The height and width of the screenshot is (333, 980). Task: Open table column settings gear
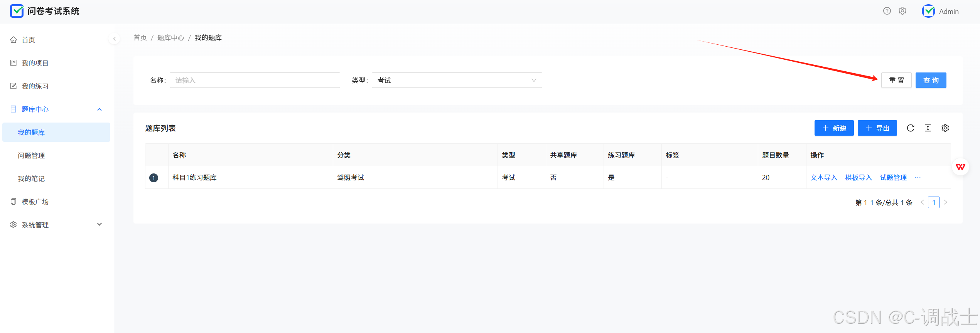click(x=945, y=128)
